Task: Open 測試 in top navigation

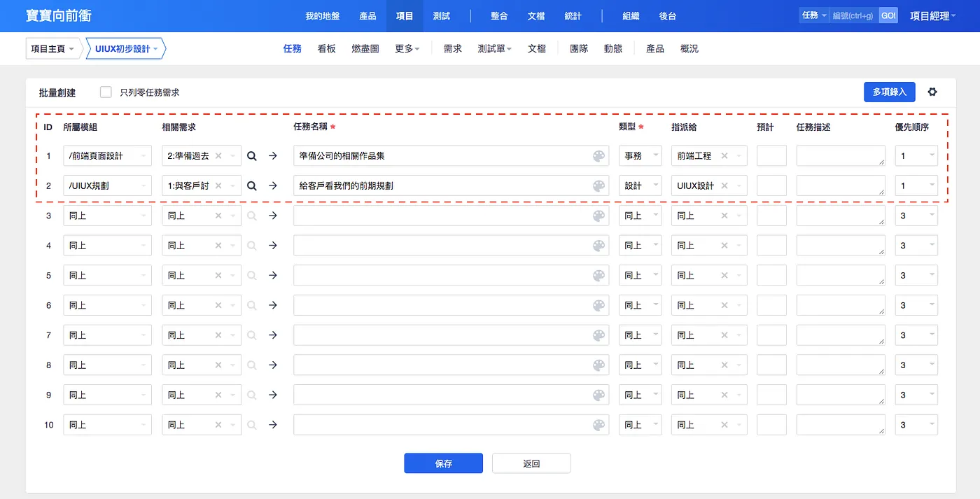Action: pos(442,16)
